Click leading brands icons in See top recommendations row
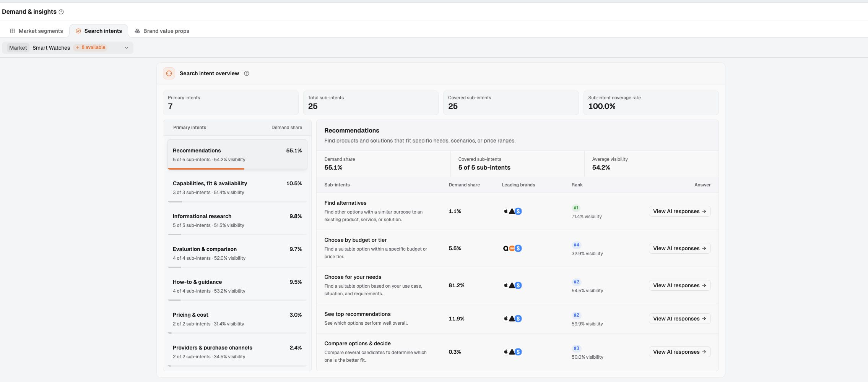This screenshot has height=382, width=868. tap(512, 319)
